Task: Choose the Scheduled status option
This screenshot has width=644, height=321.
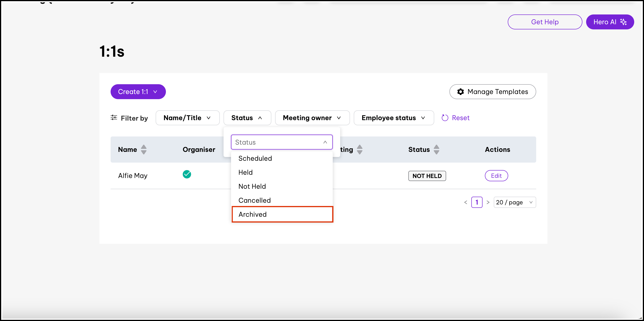Action: (255, 158)
